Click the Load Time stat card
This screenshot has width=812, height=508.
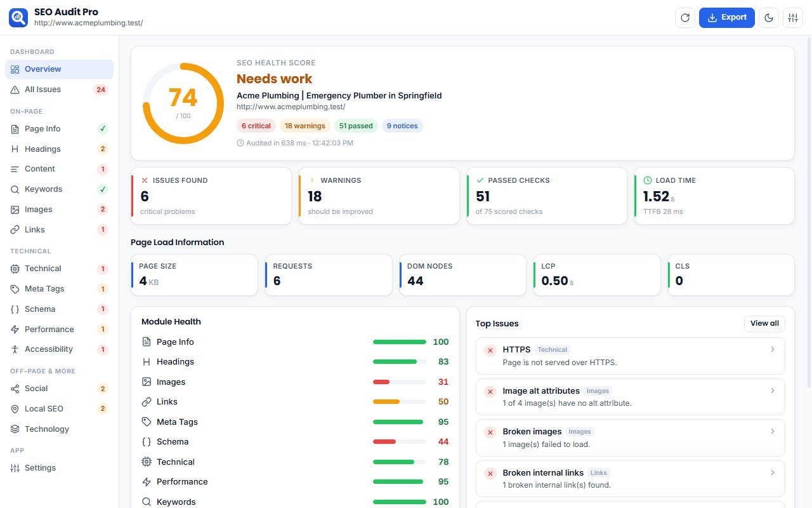pyautogui.click(x=714, y=196)
